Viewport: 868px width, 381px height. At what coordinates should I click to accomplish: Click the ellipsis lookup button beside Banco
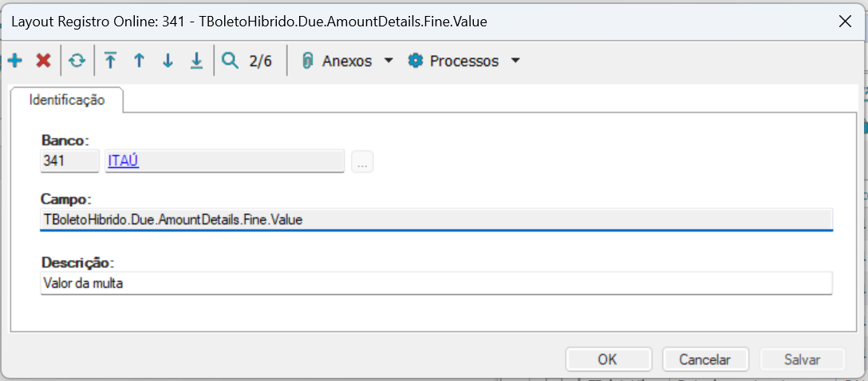coord(362,161)
